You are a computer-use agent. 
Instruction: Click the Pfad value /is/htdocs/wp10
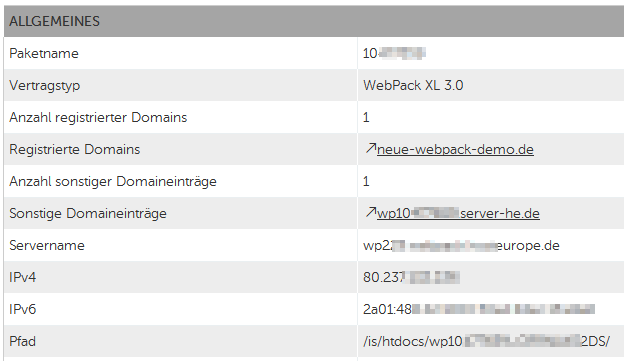coord(486,341)
